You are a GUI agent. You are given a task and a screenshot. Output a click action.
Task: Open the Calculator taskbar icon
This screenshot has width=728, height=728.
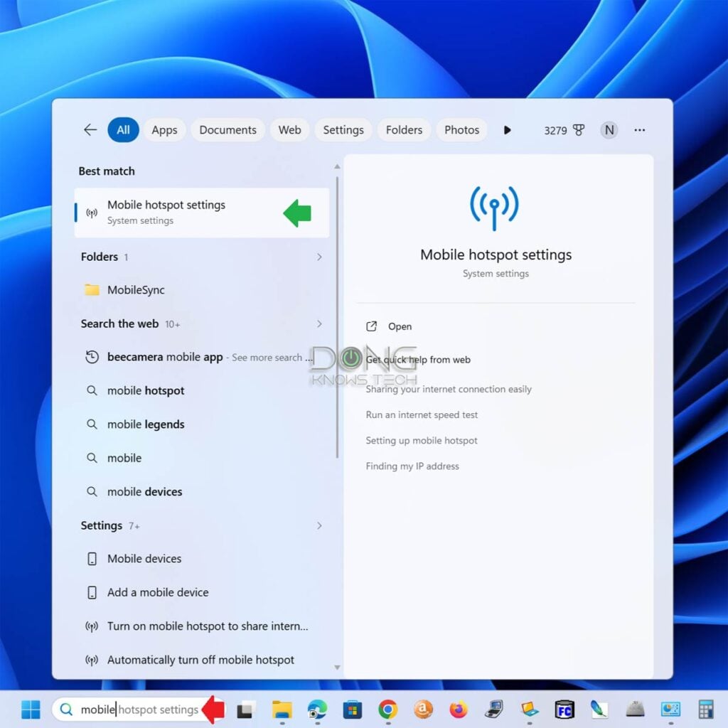706,710
